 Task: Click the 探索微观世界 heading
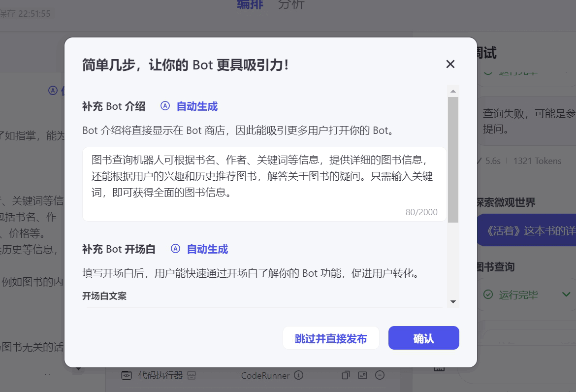pos(506,202)
